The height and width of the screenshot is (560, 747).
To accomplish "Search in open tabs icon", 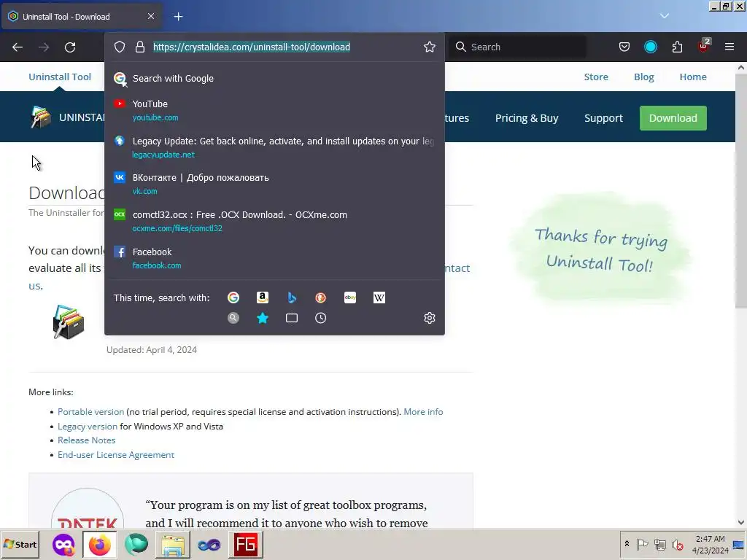I will click(x=292, y=318).
